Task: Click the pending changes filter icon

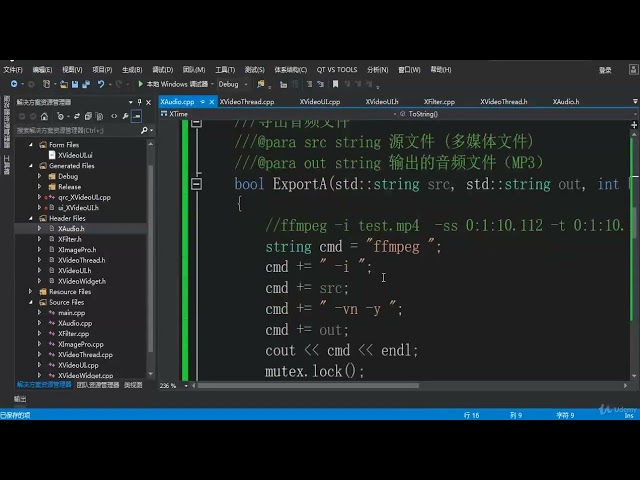Action: (60, 116)
